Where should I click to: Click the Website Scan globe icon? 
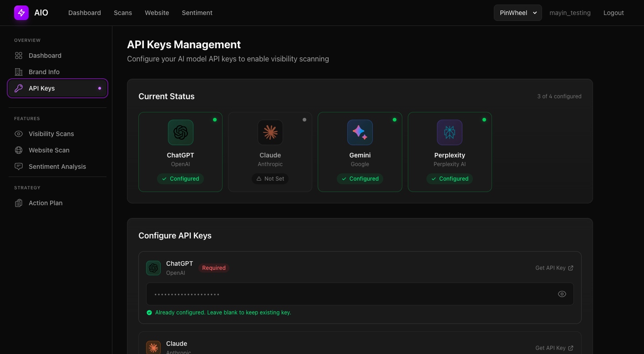click(x=18, y=150)
